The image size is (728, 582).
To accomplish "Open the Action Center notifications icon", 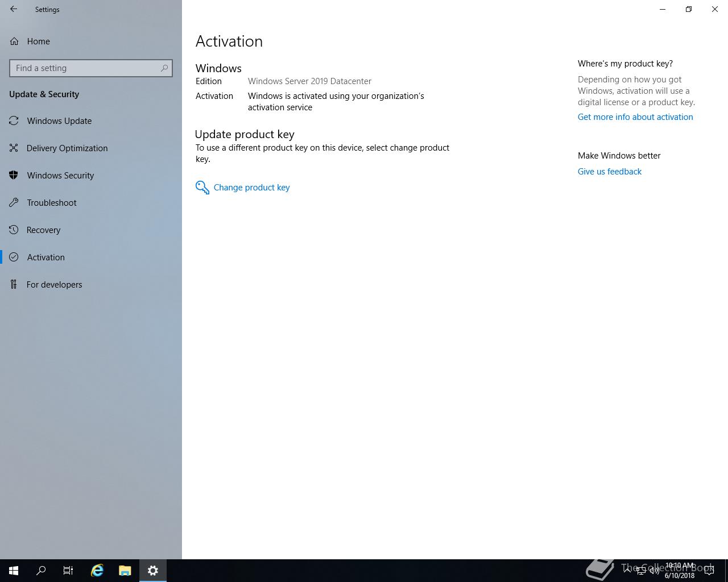I will 709,571.
